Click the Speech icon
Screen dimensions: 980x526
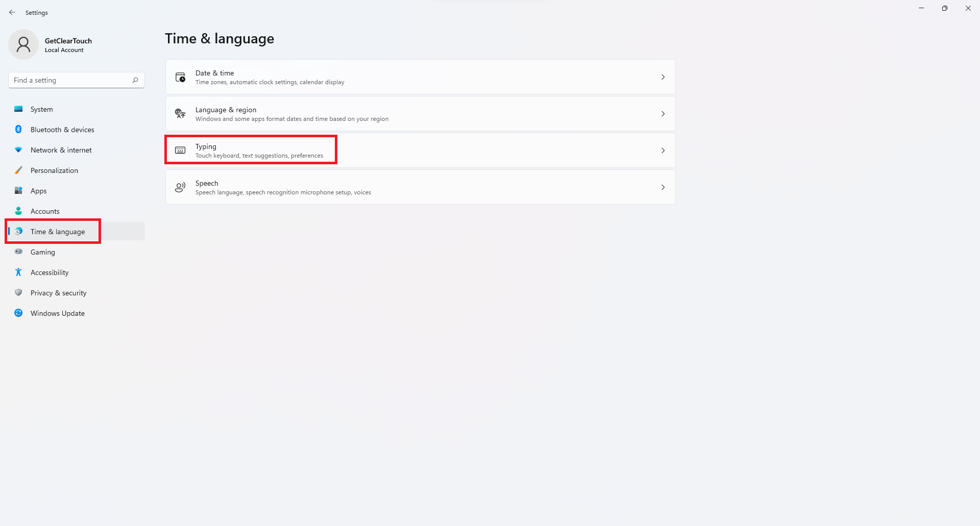180,187
